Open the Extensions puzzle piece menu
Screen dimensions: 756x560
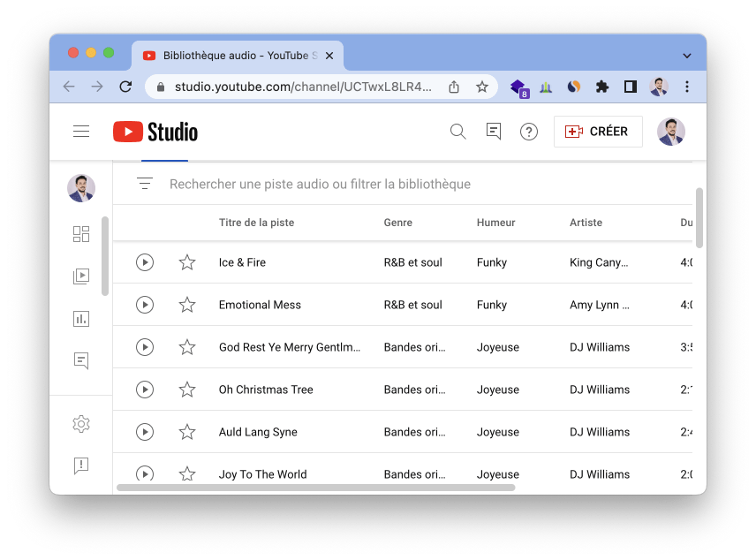tap(601, 87)
